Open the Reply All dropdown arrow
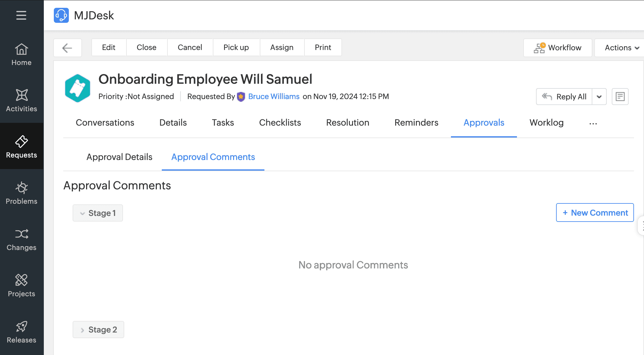 599,97
